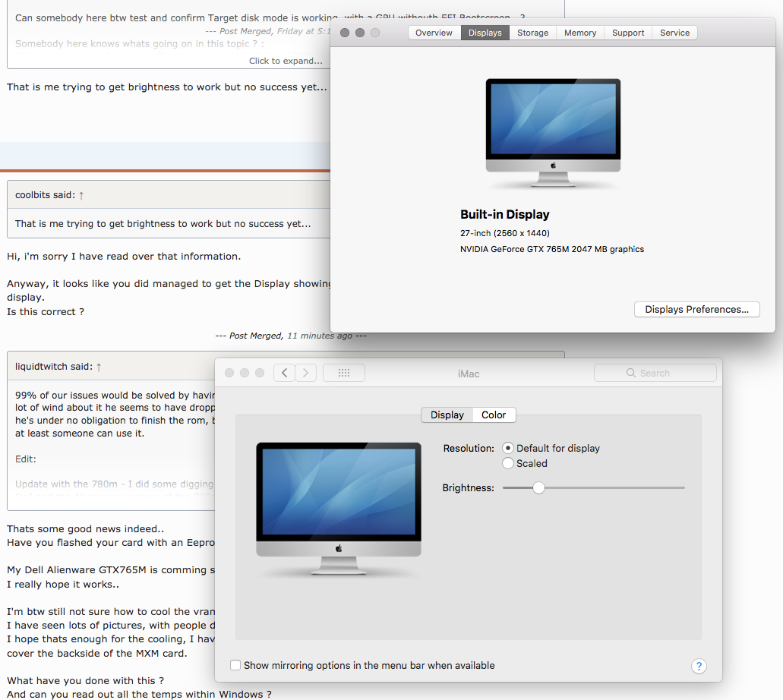This screenshot has width=783, height=700.
Task: Open Displays Preferences
Action: point(697,310)
